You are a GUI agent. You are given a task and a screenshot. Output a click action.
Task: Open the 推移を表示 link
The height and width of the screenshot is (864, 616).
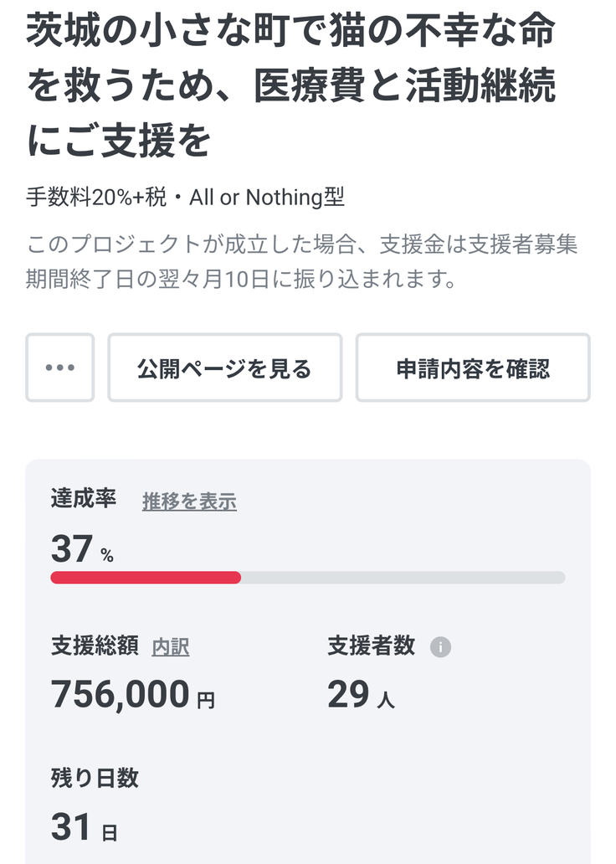pyautogui.click(x=189, y=501)
